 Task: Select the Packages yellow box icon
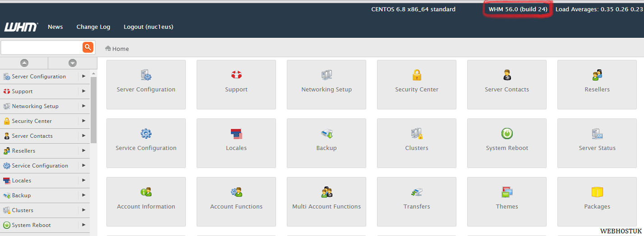(x=597, y=192)
